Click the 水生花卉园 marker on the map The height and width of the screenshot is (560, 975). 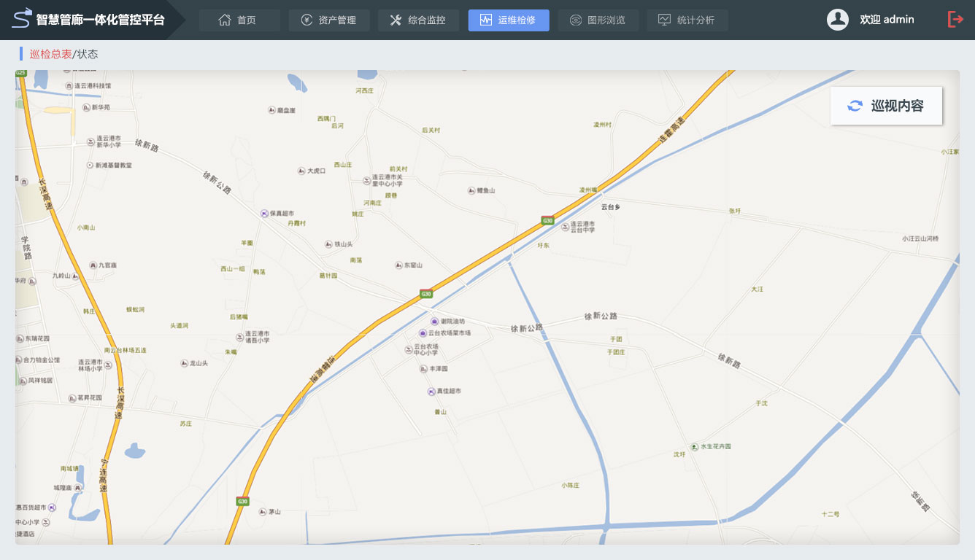coord(694,446)
